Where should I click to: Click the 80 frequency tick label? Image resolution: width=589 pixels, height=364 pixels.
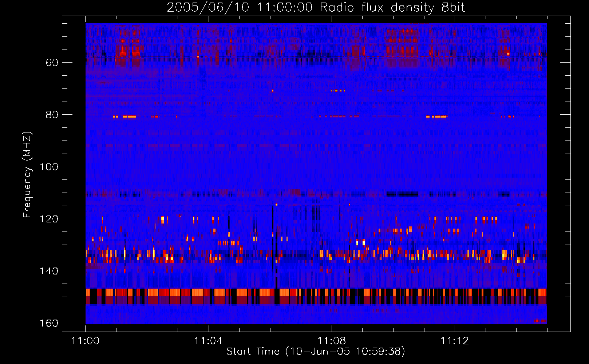point(52,115)
